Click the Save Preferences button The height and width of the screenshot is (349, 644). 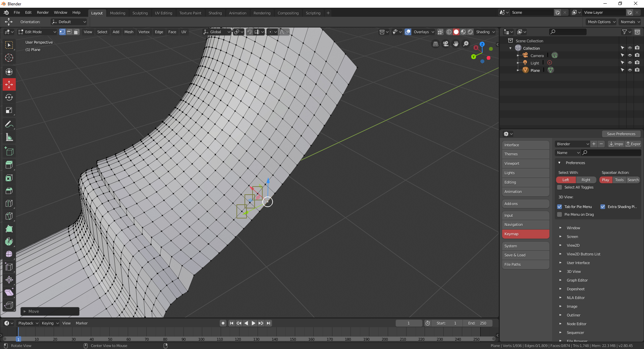pyautogui.click(x=621, y=134)
